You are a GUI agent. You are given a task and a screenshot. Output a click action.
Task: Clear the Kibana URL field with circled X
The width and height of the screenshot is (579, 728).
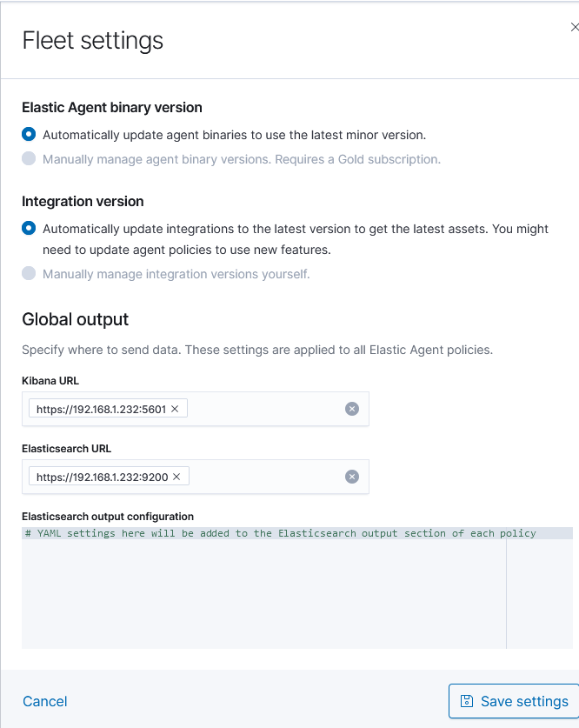(x=352, y=408)
